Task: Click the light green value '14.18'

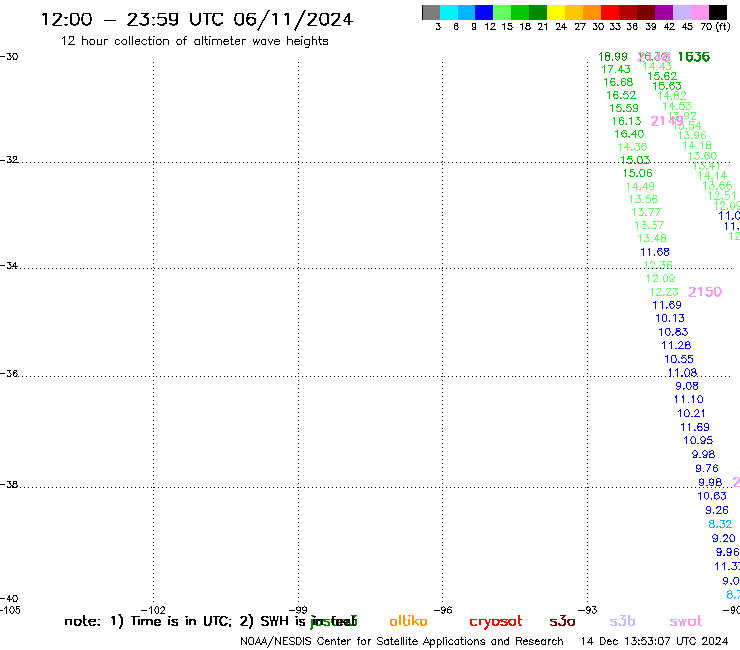Action: pyautogui.click(x=697, y=145)
